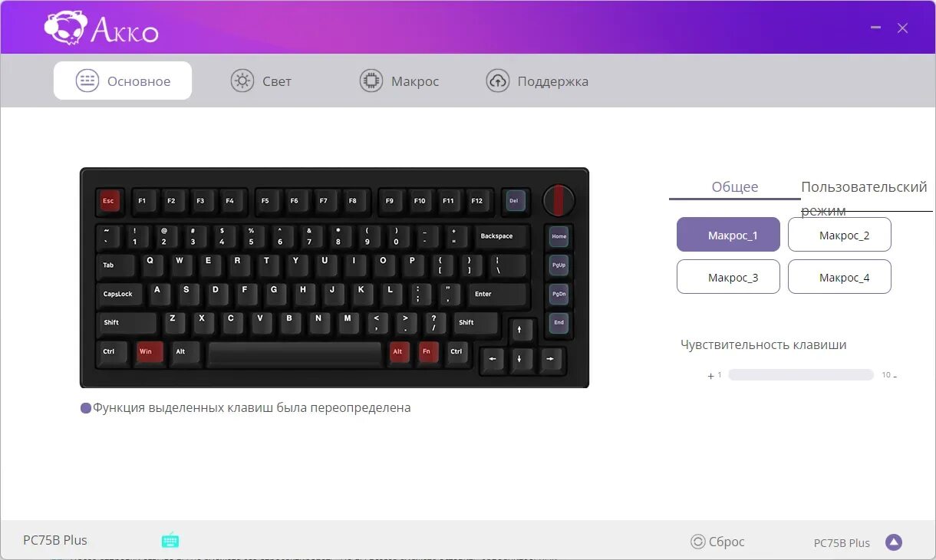Select the Макрос_2 profile
This screenshot has height=560, width=936.
click(x=839, y=235)
